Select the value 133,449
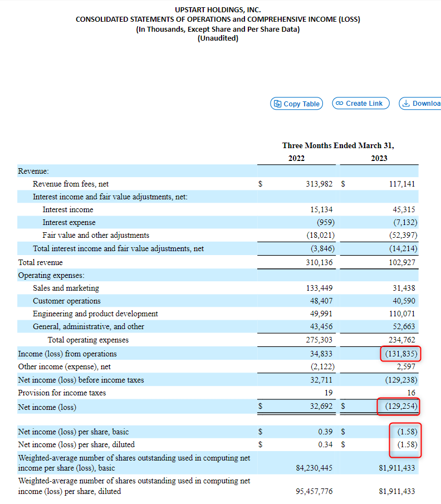This screenshot has width=441, height=504. point(319,288)
